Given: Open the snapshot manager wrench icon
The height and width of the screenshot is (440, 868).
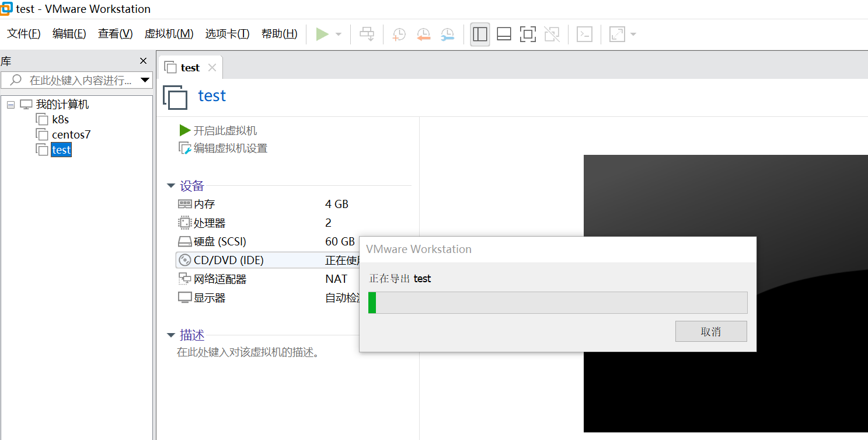Looking at the screenshot, I should coord(447,34).
